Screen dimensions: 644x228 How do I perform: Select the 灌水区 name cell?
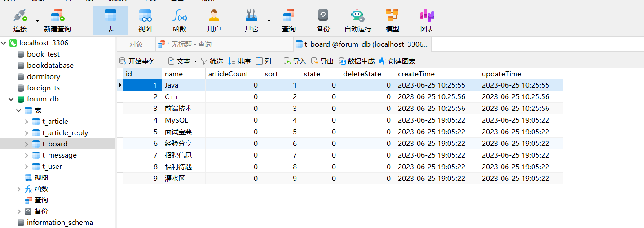click(184, 178)
